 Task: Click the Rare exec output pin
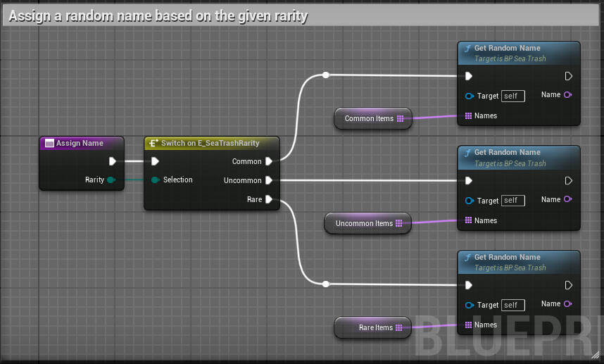tap(269, 200)
